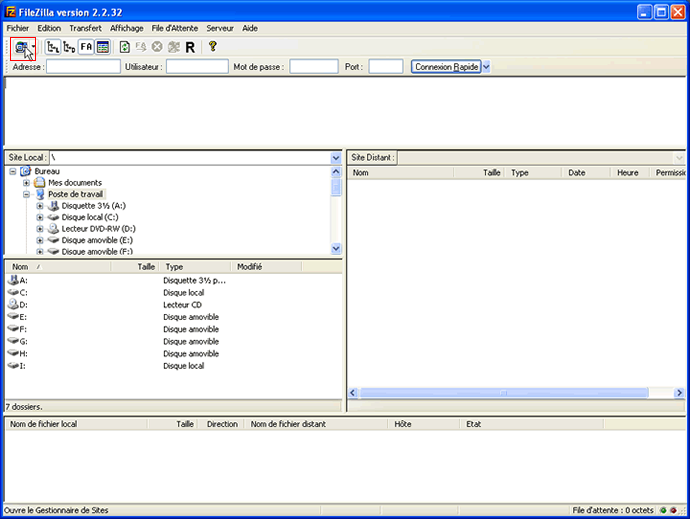This screenshot has height=519, width=690.
Task: Expand Disque local (C:) node
Action: [40, 217]
